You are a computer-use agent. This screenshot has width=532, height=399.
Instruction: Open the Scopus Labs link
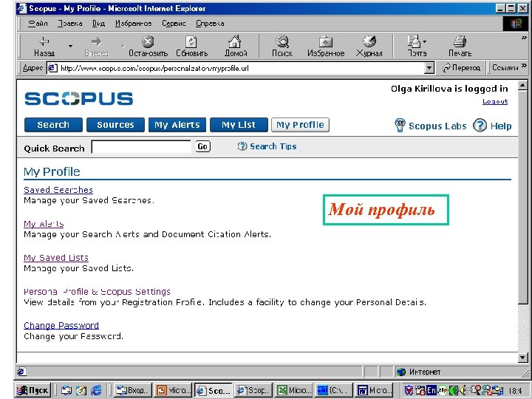437,126
